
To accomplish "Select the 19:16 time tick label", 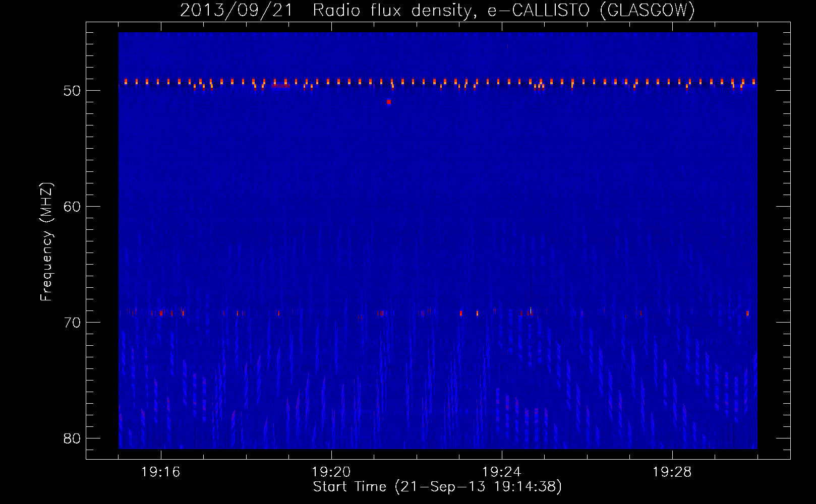I will [160, 472].
